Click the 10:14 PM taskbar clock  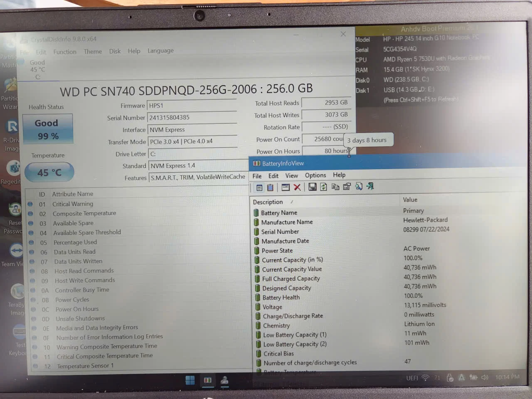(x=507, y=377)
